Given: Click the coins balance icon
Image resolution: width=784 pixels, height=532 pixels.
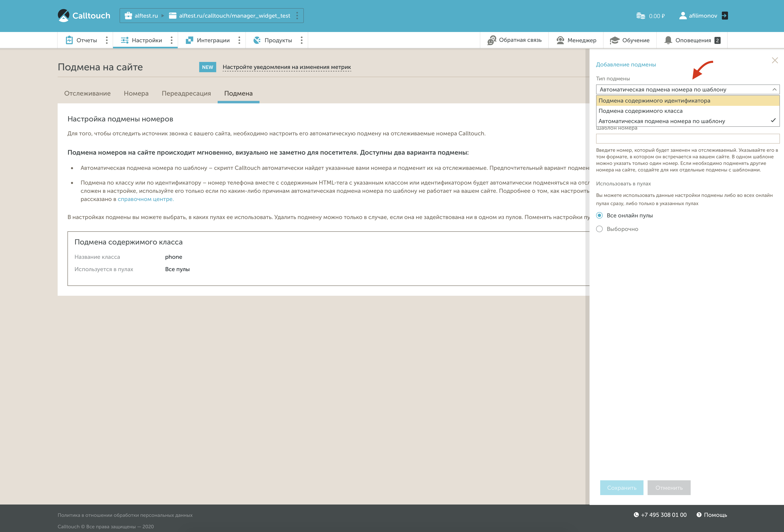Looking at the screenshot, I should 640,16.
